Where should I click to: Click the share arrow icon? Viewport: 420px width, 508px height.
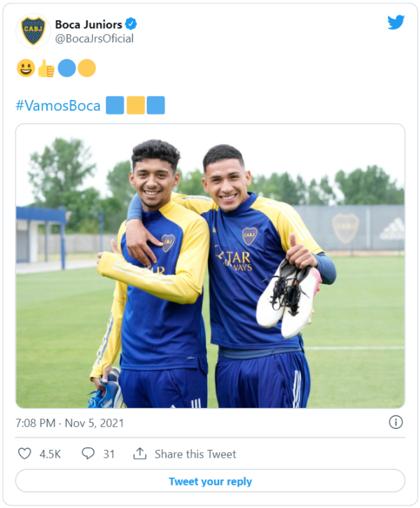click(x=139, y=453)
